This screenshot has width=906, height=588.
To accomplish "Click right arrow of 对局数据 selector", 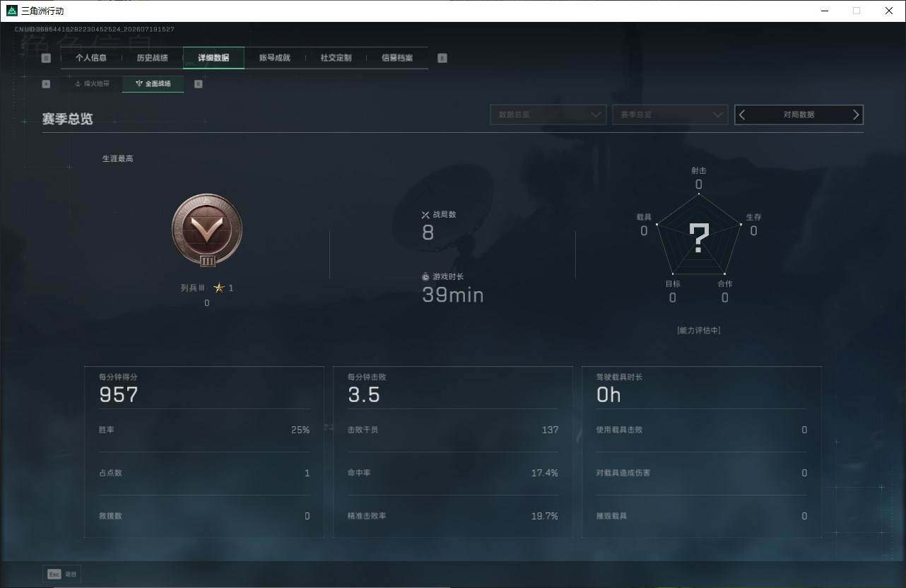I will coord(856,114).
